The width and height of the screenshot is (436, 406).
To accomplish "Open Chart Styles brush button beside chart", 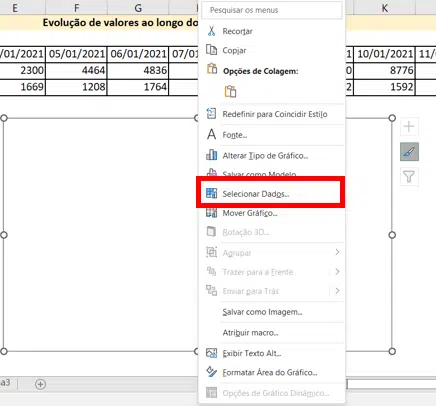I will [x=409, y=152].
